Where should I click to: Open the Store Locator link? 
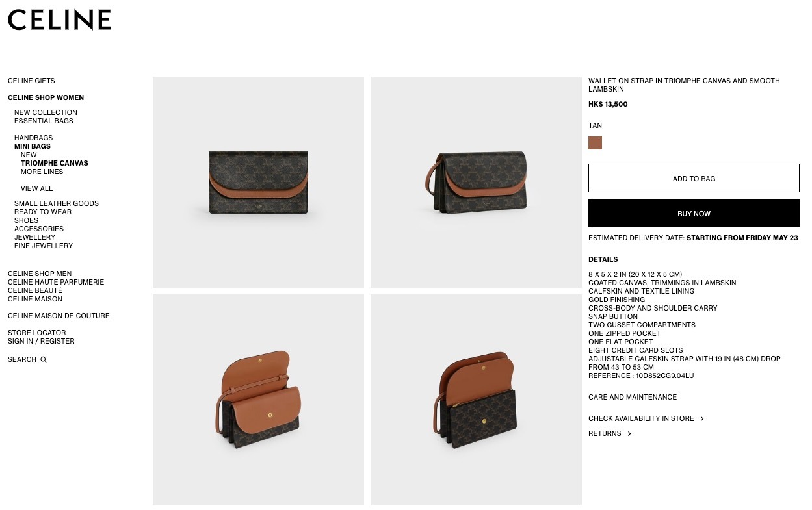coord(37,333)
